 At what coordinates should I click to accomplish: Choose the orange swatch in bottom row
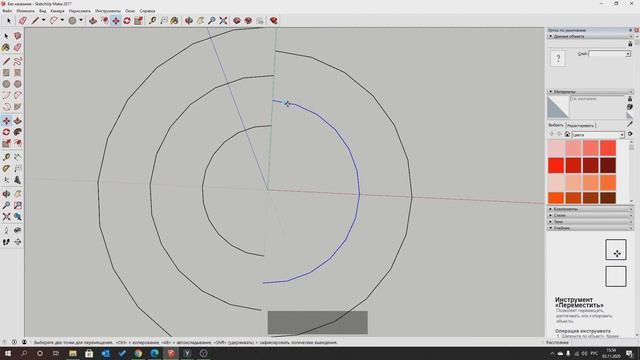tap(556, 198)
